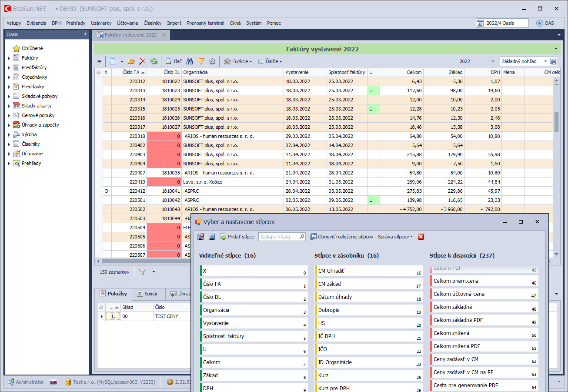Open grid settings with the gear icon

212,62
